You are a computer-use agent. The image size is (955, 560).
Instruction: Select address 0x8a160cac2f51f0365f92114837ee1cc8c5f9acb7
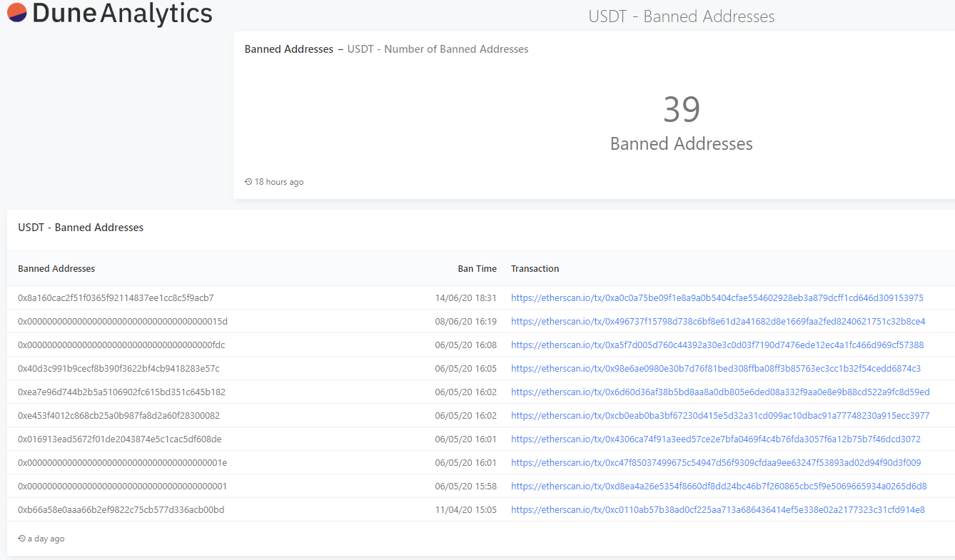pyautogui.click(x=116, y=298)
